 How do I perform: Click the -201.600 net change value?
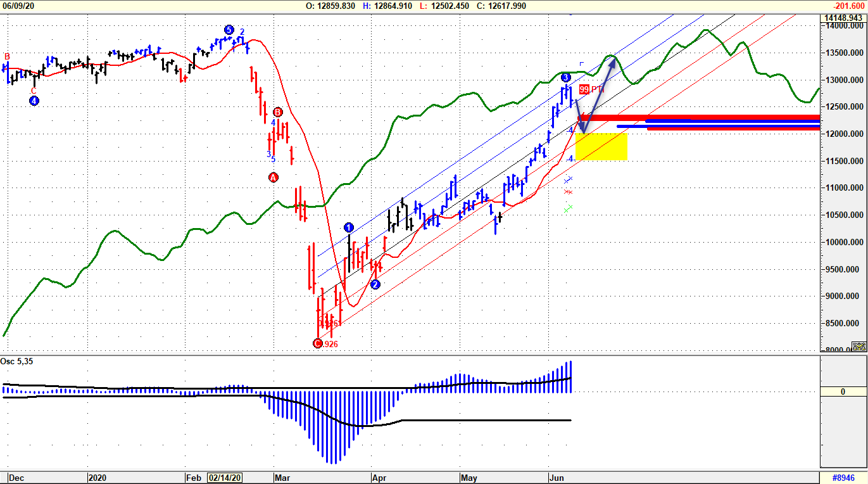pyautogui.click(x=849, y=6)
